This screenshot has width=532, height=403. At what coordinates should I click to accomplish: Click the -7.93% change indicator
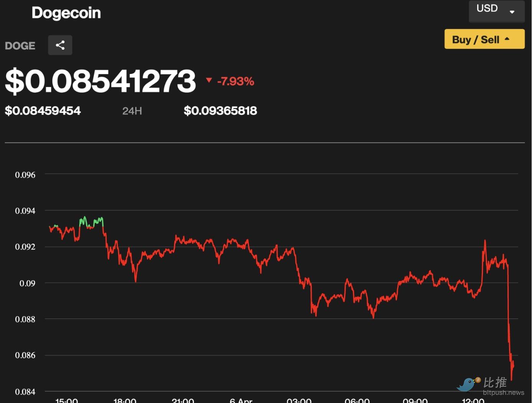pos(230,81)
